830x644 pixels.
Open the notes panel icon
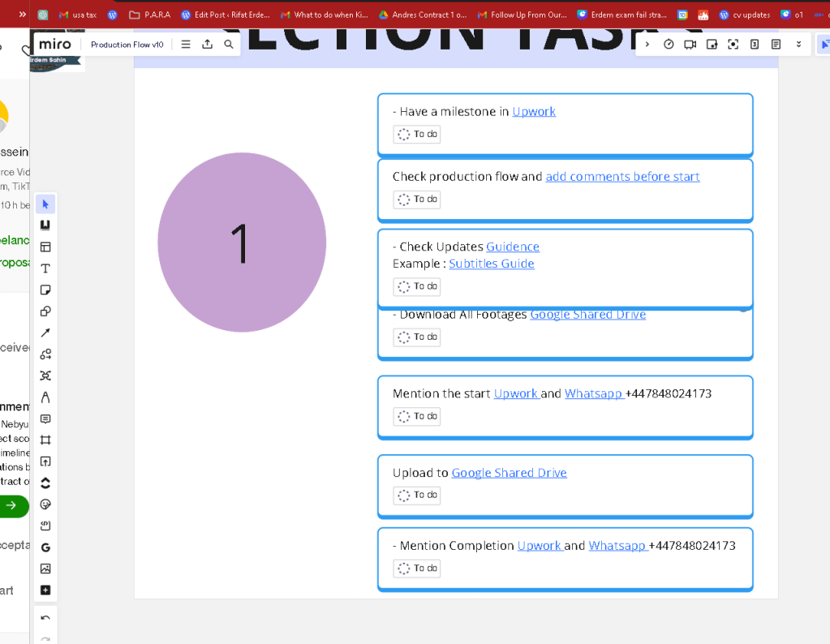point(776,45)
